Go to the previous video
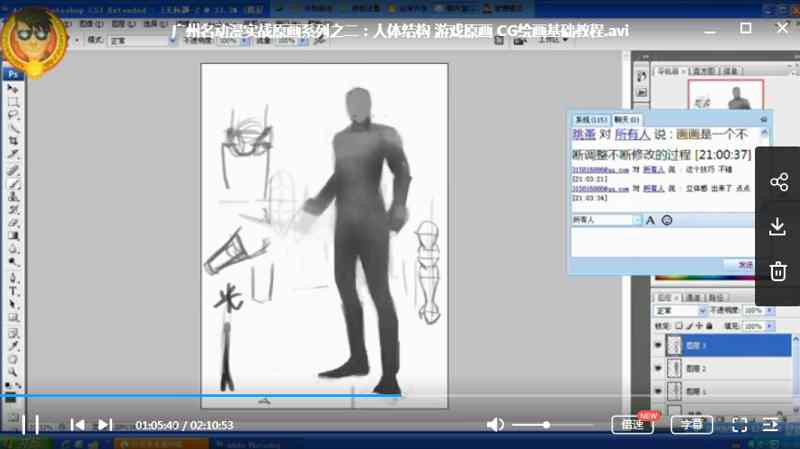Screen dimensions: 800x449 (77, 425)
